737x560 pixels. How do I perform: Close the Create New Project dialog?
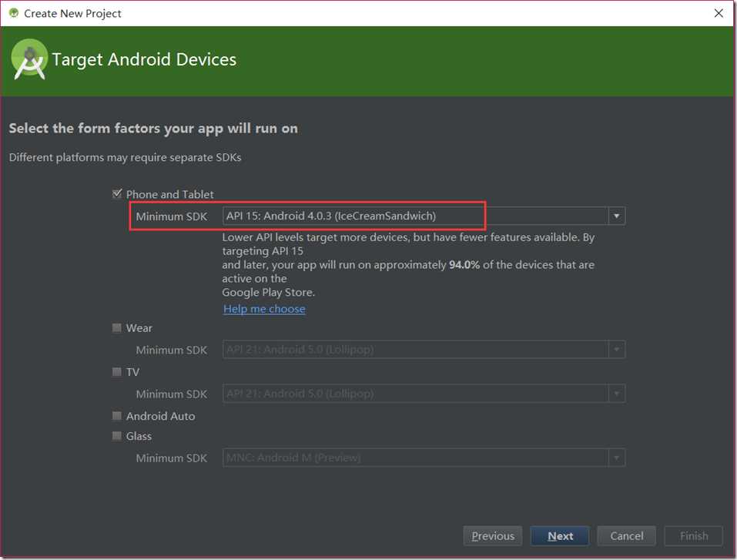pyautogui.click(x=718, y=13)
